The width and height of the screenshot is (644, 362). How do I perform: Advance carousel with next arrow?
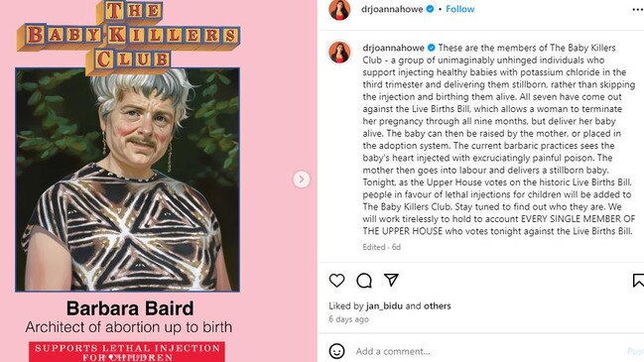tap(302, 179)
